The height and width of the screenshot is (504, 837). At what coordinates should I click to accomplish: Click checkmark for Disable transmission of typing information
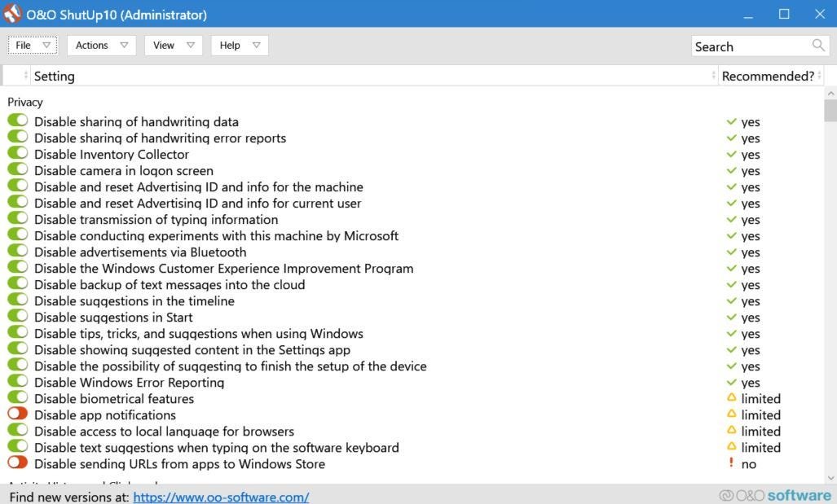(731, 219)
